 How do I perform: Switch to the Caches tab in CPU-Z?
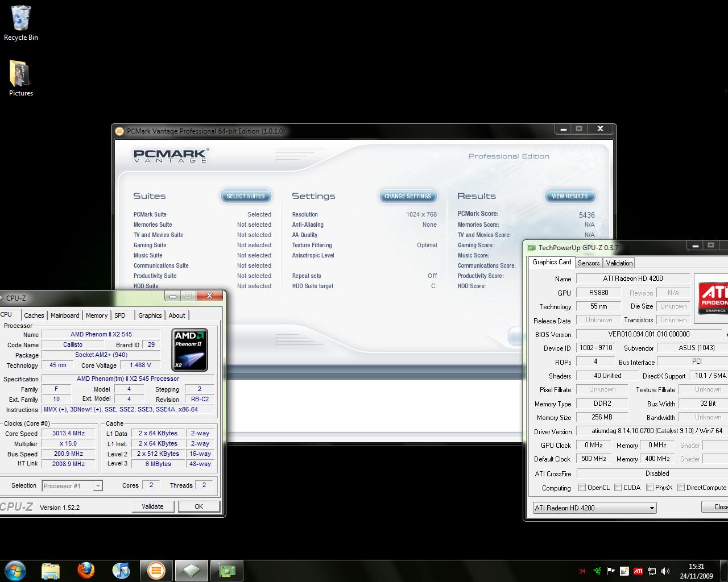[34, 315]
